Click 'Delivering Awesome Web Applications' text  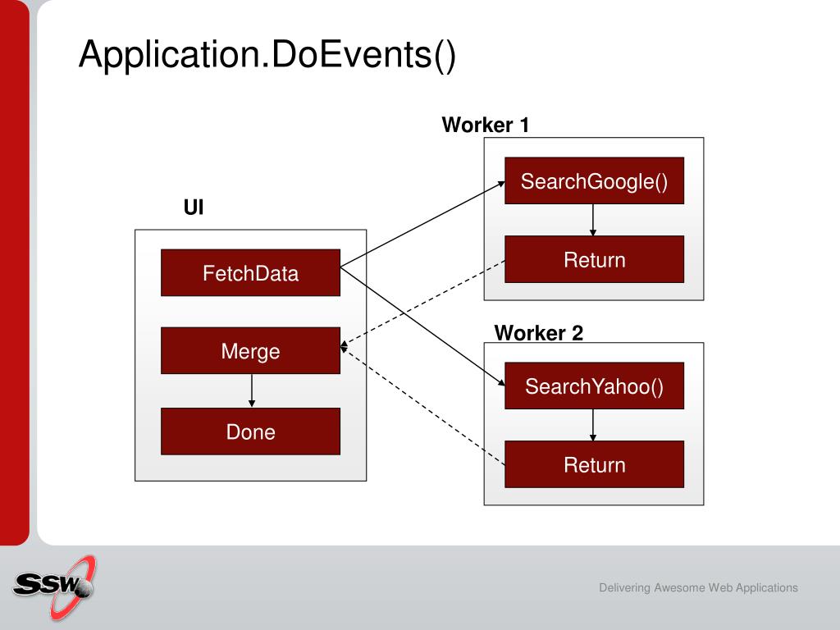pyautogui.click(x=699, y=587)
